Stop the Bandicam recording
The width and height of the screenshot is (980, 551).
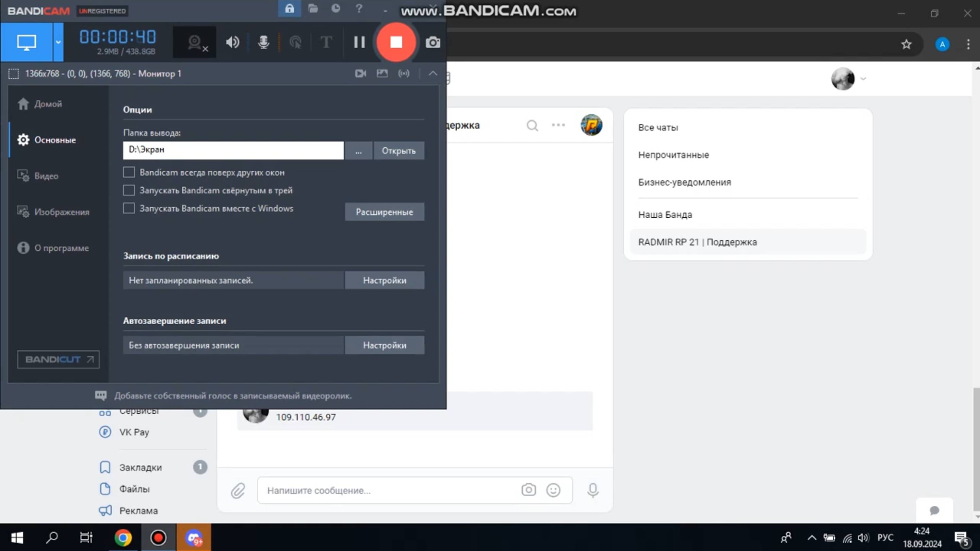(x=396, y=42)
